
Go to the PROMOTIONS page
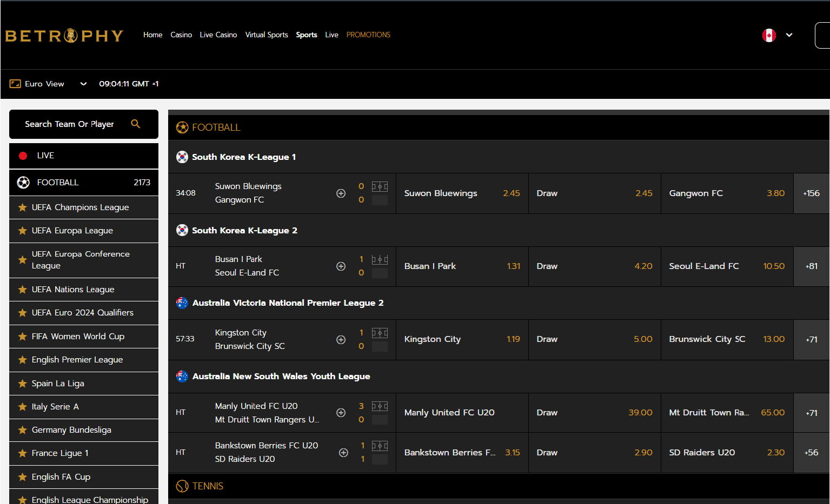(x=368, y=35)
